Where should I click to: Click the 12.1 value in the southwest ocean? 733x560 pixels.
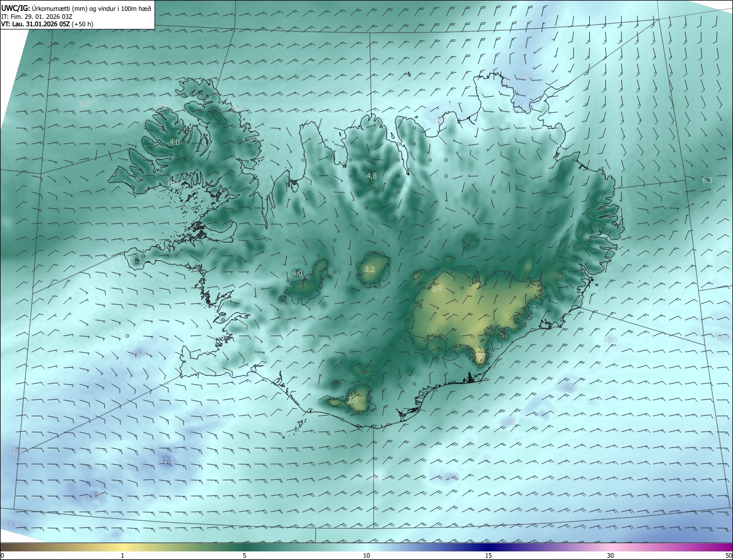coord(167,460)
